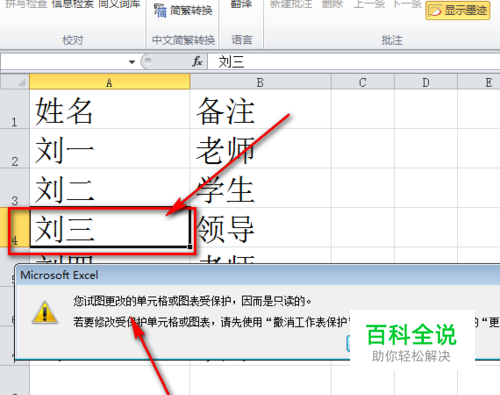Click the fx insert function icon

pyautogui.click(x=197, y=61)
